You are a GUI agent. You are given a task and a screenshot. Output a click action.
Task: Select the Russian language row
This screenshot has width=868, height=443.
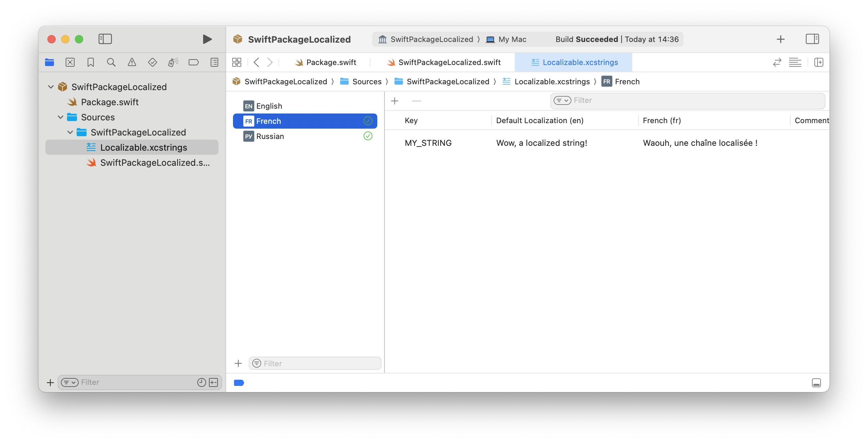point(305,136)
